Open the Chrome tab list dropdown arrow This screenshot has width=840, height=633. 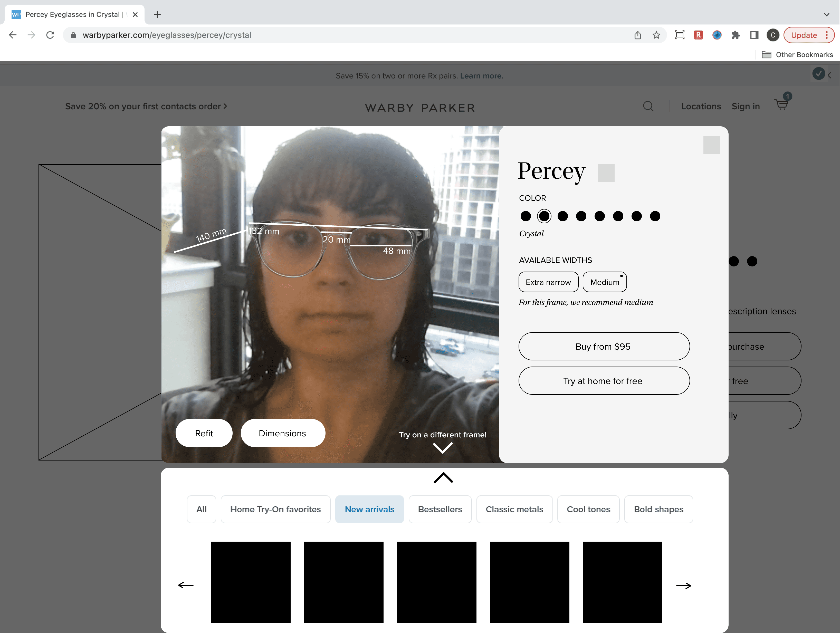pos(826,14)
